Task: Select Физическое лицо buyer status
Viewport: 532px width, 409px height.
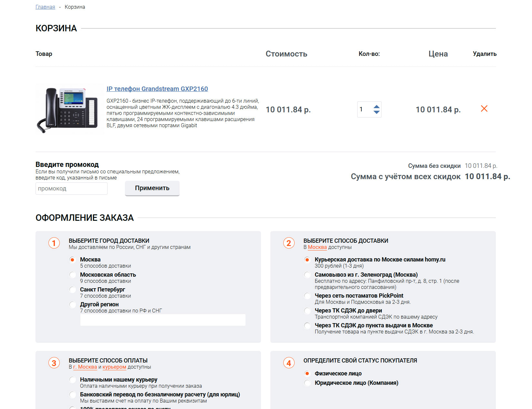Action: click(308, 373)
